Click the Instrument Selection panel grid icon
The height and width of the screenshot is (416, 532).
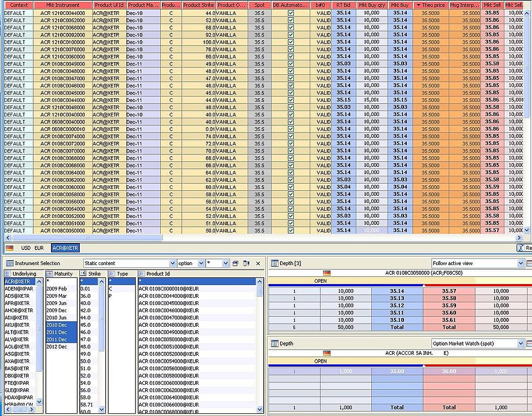10,263
